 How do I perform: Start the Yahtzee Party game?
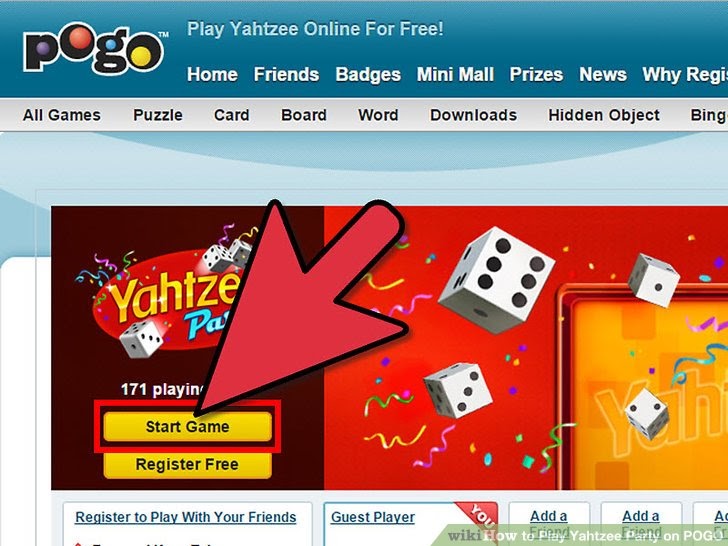tap(188, 426)
